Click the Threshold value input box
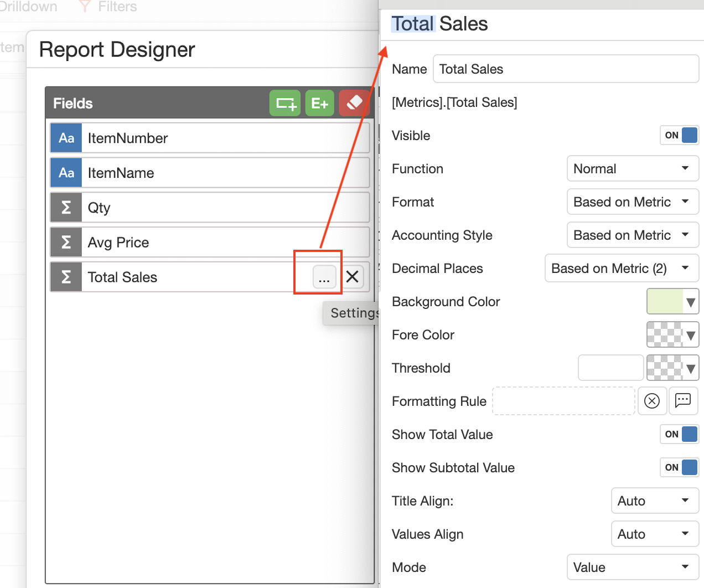 point(610,368)
